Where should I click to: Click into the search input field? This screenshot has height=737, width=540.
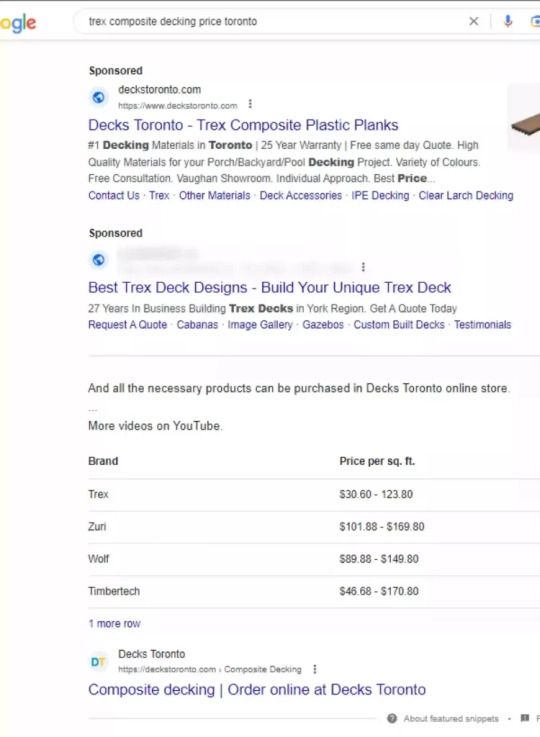coord(275,21)
